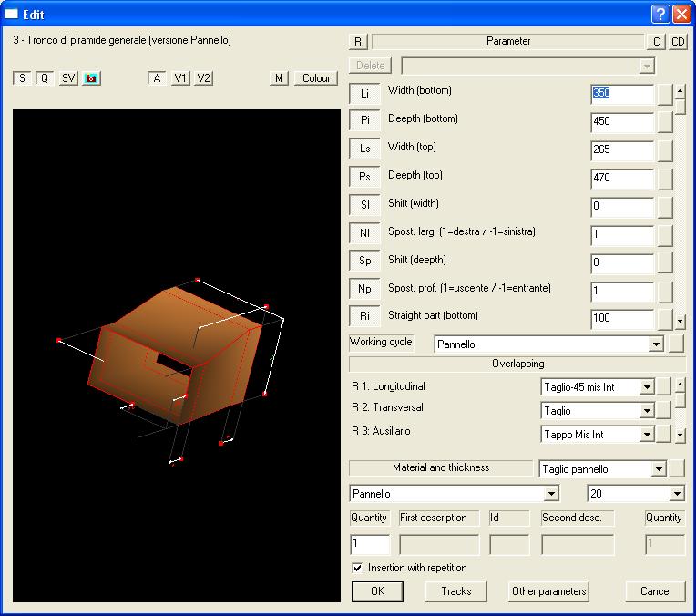This screenshot has width=696, height=616.
Task: Switch to the V1 view button
Action: coord(180,78)
